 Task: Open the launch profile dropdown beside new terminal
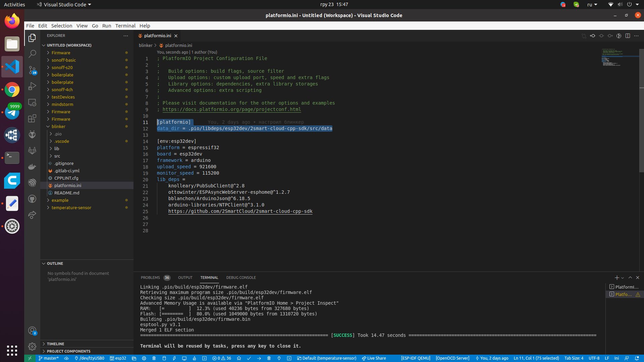click(623, 278)
